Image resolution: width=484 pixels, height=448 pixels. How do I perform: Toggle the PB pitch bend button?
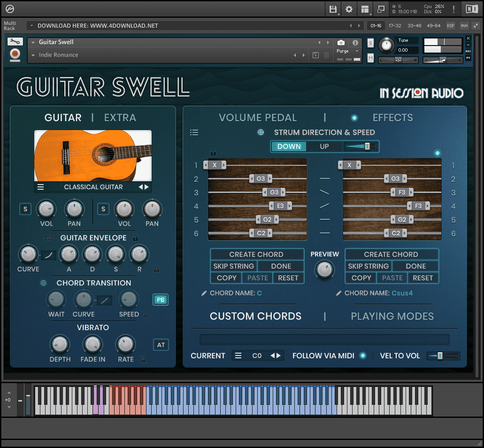[x=161, y=300]
